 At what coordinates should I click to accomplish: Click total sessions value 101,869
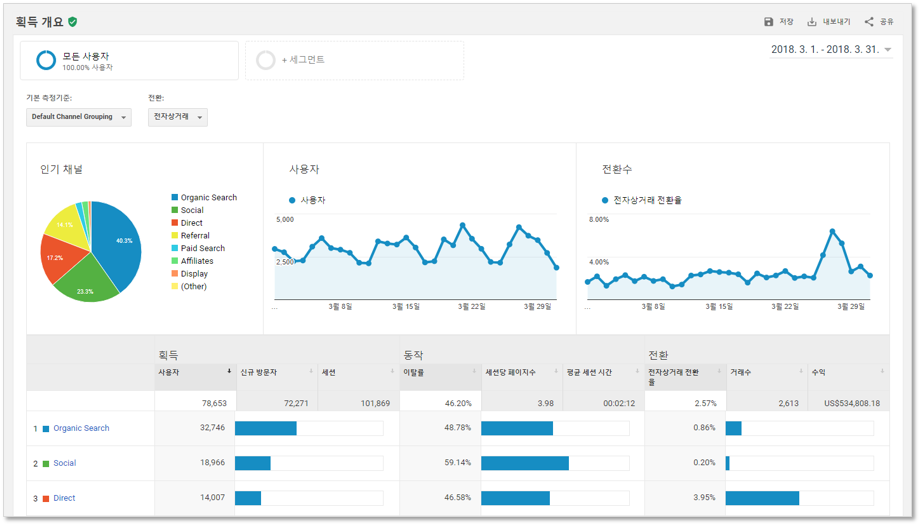[x=375, y=403]
